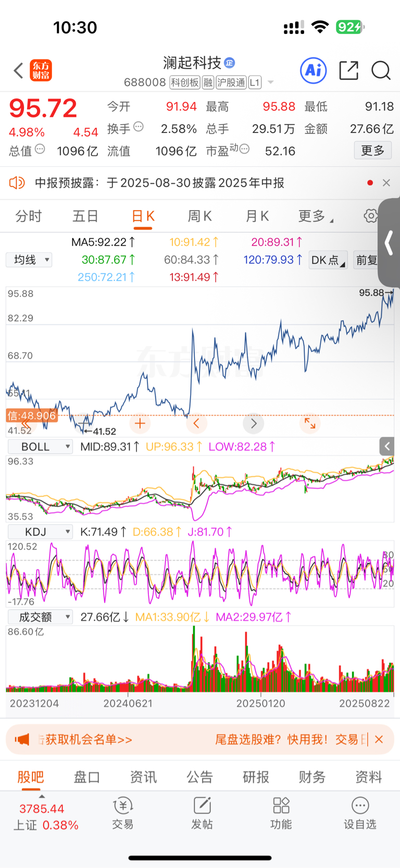This screenshot has width=400, height=868.
Task: Tap the info icon beside 市盈
Action: pos(244,149)
